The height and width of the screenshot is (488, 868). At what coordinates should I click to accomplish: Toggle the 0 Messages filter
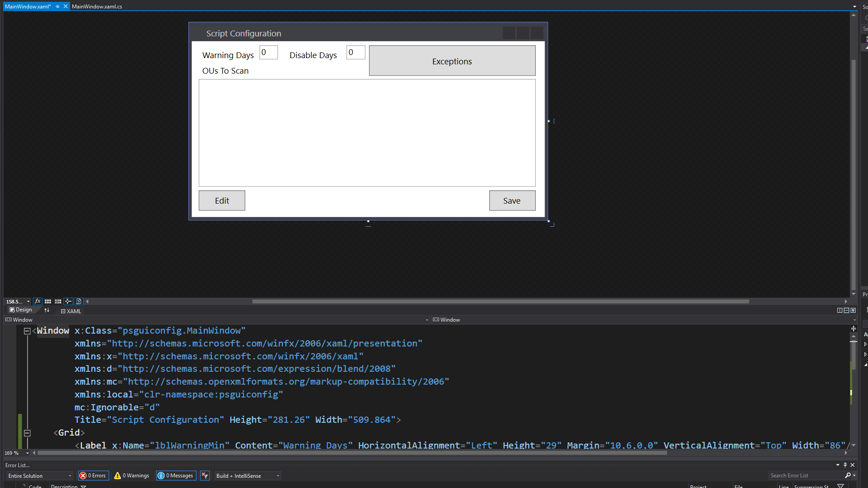tap(176, 476)
